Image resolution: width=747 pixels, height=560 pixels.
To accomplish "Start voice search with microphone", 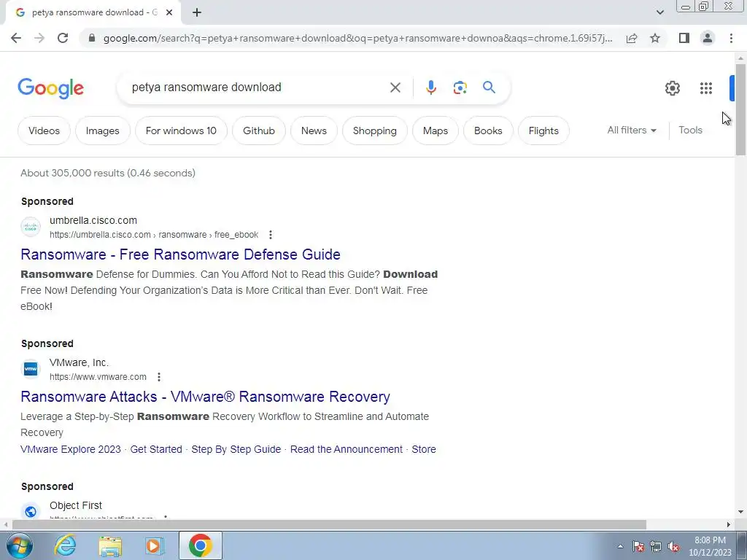I will (x=430, y=87).
